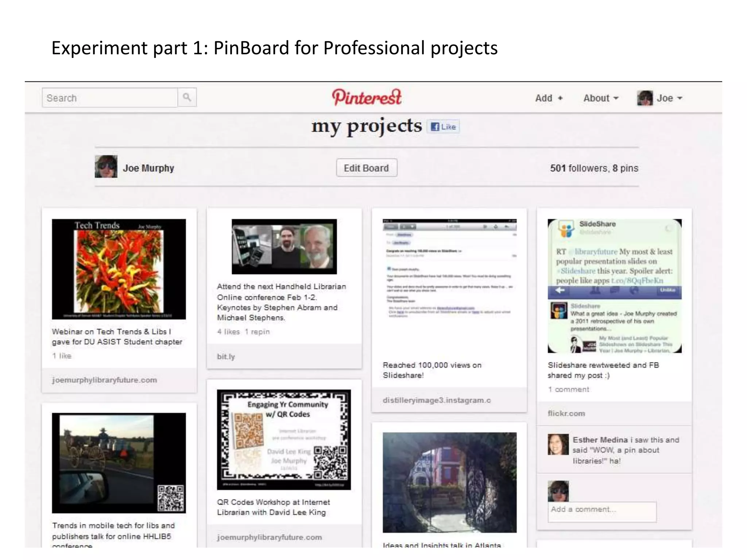This screenshot has width=747, height=560.
Task: Click the Edit Board button
Action: [367, 168]
